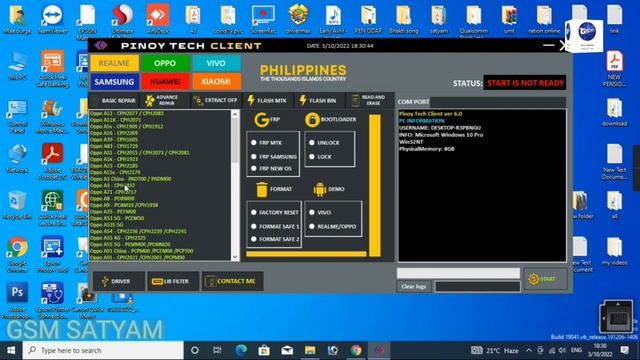
Task: Select the REALME brand tab
Action: click(x=114, y=63)
